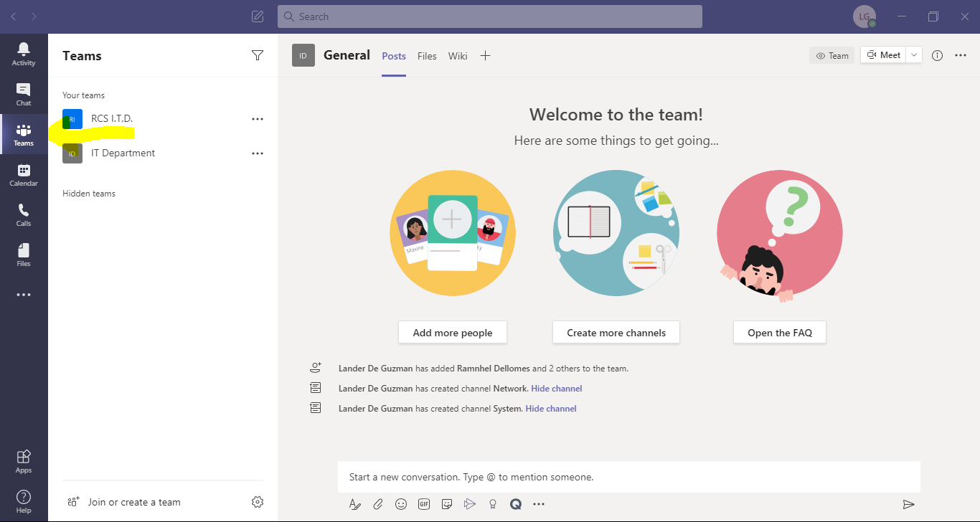
Task: Click 'Ramnhel Dellomes' name text
Action: [494, 369]
